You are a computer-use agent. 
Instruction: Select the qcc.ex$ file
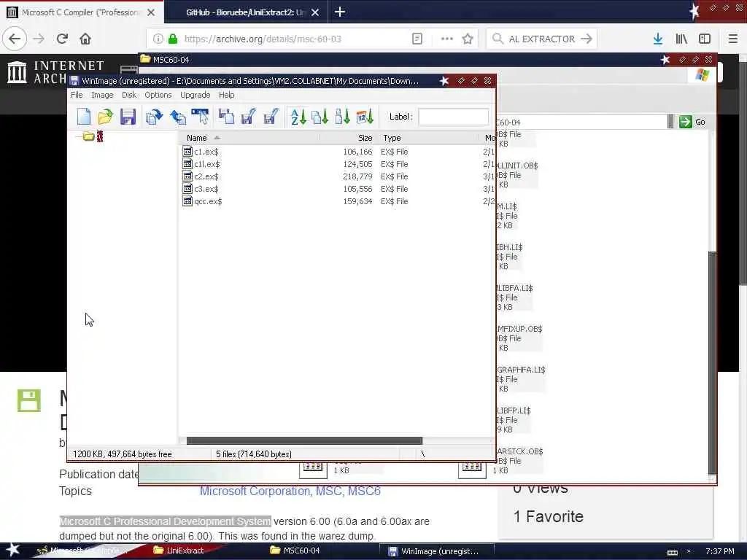203,201
